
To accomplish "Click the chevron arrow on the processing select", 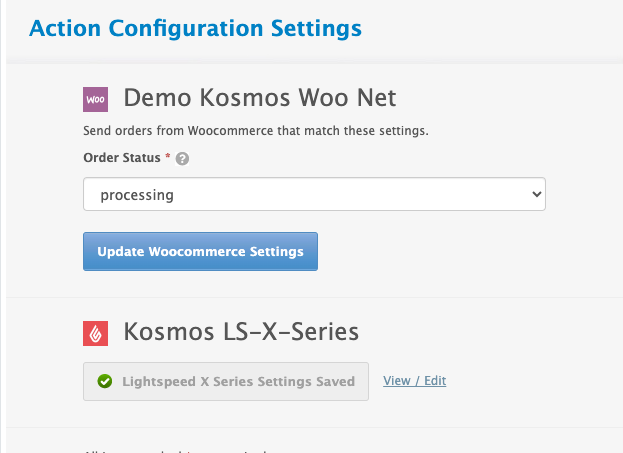I will pos(537,195).
